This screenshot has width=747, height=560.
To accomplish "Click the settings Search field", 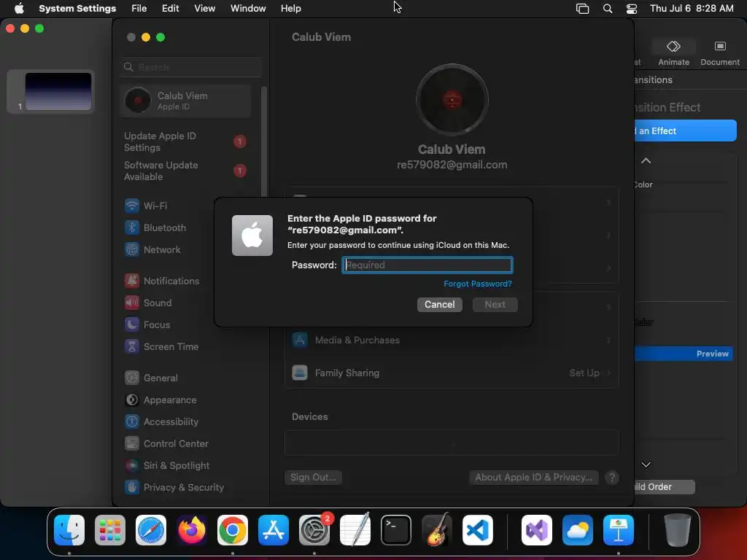I will click(x=190, y=67).
